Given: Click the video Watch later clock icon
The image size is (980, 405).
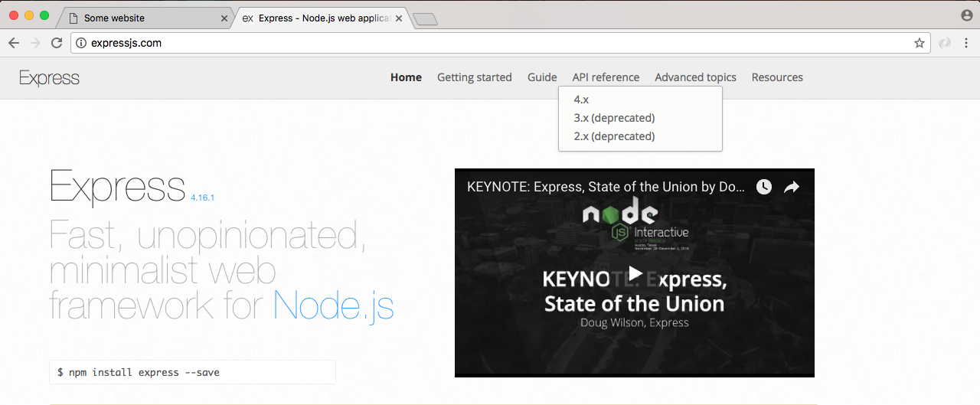Looking at the screenshot, I should pyautogui.click(x=763, y=187).
